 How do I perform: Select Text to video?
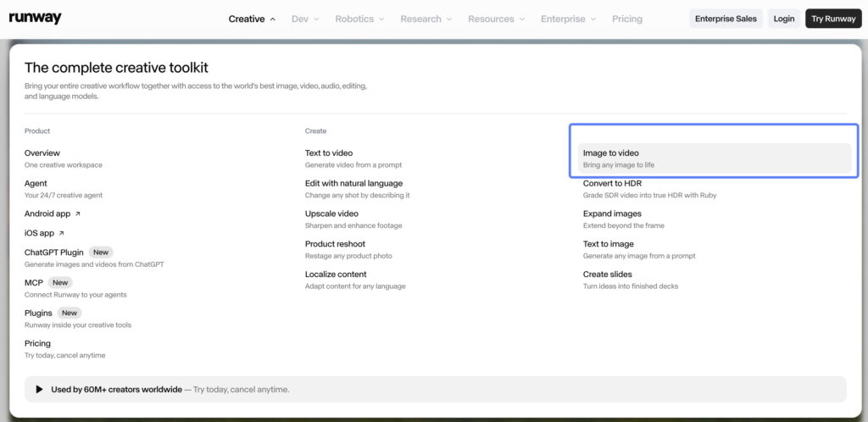pos(329,153)
